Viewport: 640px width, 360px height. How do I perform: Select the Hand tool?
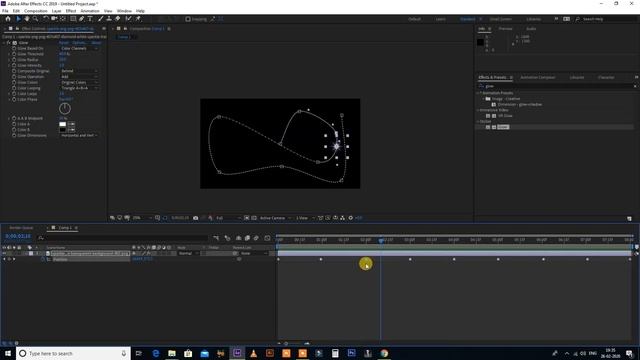coord(27,19)
